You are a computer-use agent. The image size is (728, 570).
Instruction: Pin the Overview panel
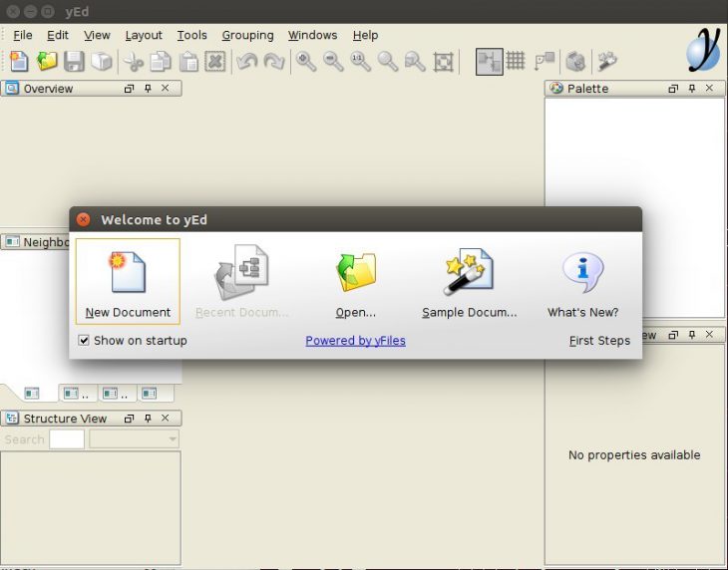tap(148, 88)
